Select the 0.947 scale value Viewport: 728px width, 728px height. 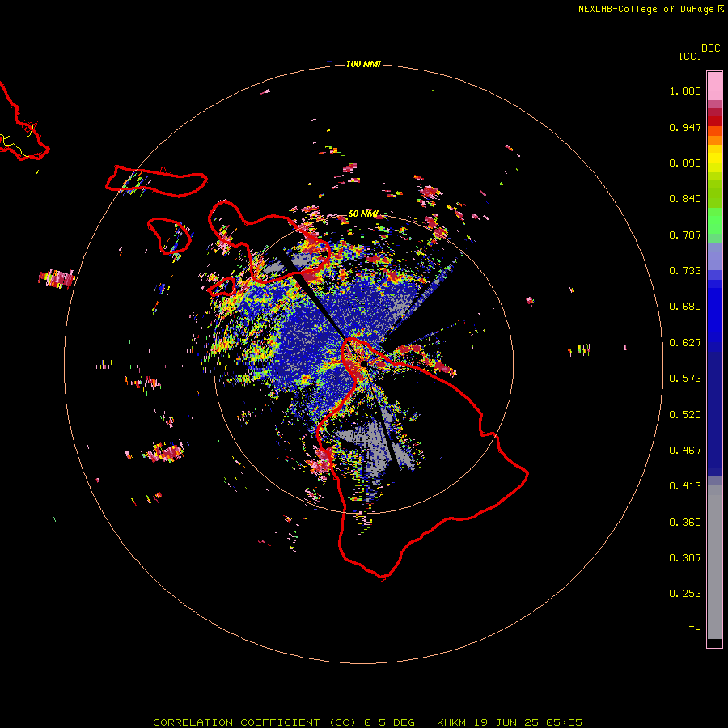pos(685,127)
